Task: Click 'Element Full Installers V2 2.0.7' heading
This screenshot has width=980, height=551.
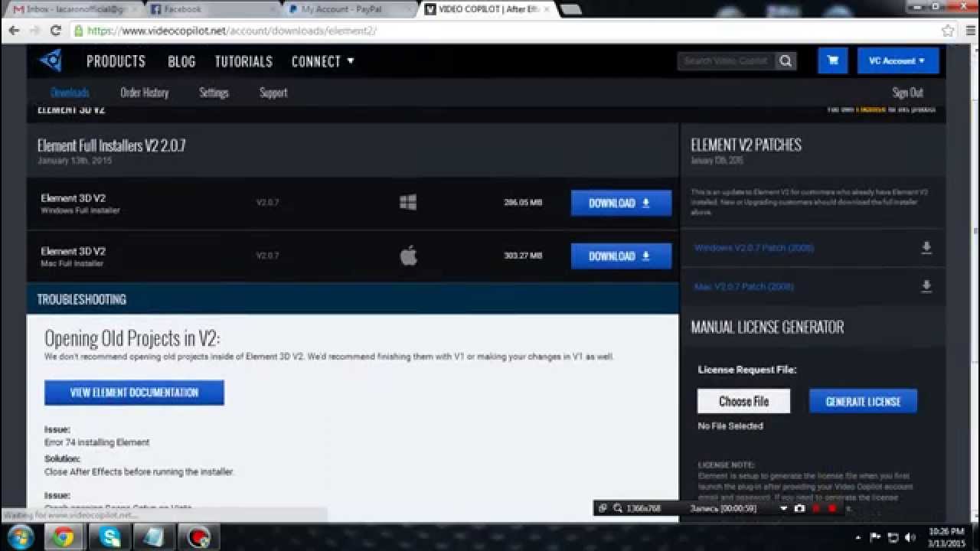Action: (x=111, y=145)
